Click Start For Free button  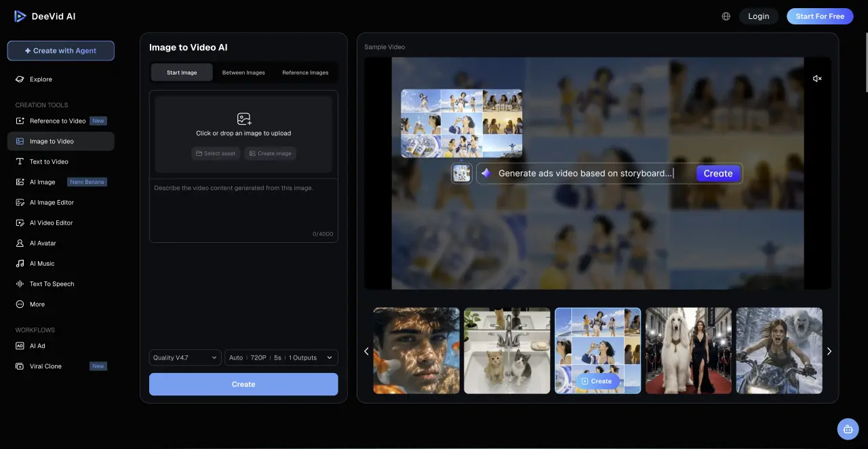(x=820, y=16)
